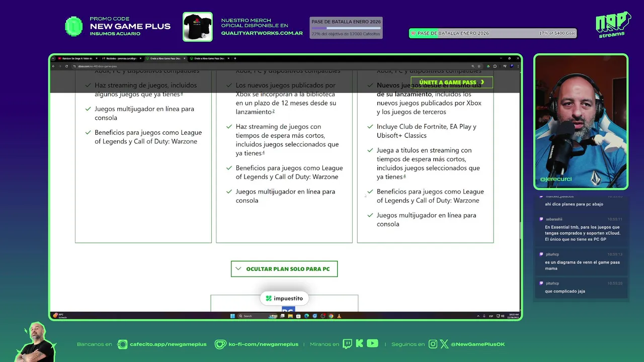Click the check beside Juega a títulos en streaming

point(370,150)
